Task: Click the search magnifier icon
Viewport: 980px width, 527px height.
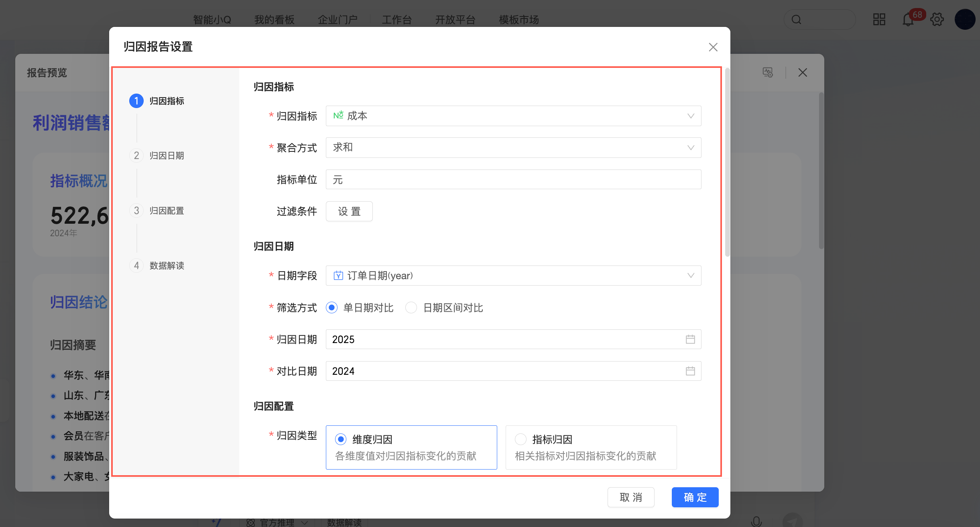Action: point(797,20)
